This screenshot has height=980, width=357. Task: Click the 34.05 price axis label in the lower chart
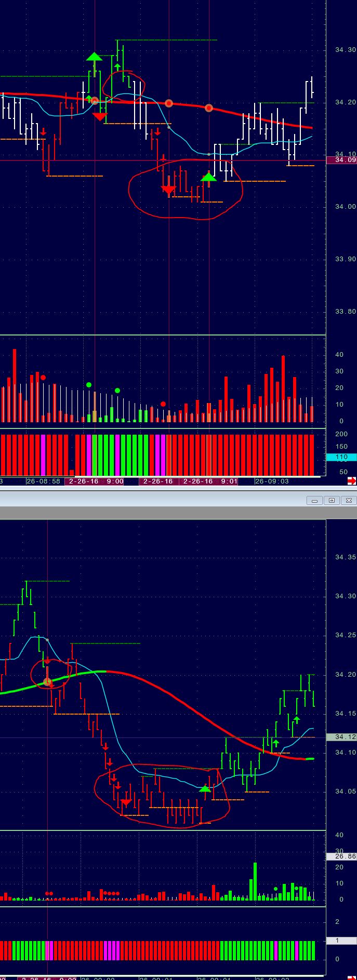point(346,792)
